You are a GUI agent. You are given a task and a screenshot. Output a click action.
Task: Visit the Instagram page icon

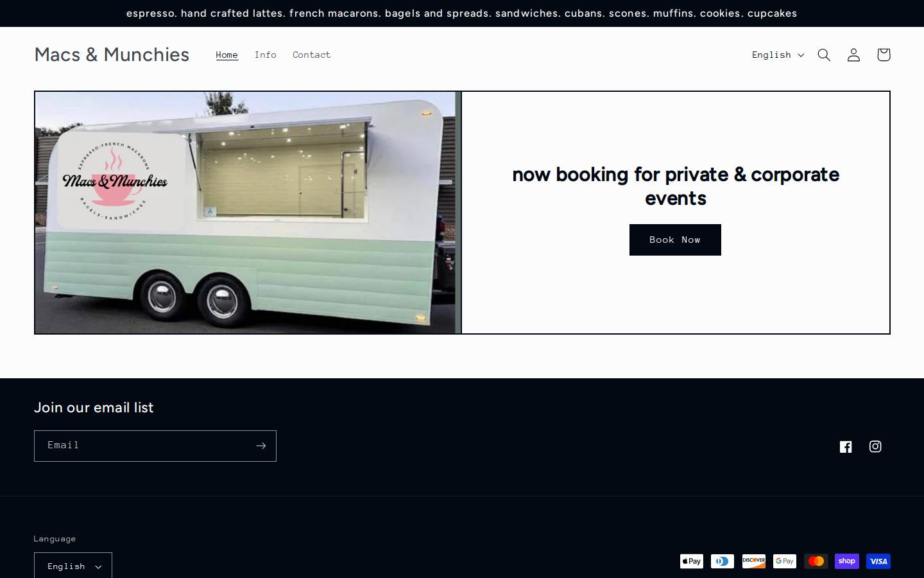point(875,446)
